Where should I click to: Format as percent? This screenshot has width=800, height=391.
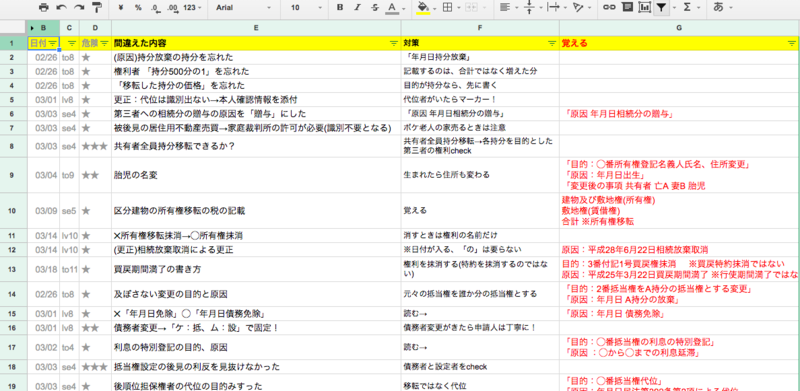tap(138, 8)
